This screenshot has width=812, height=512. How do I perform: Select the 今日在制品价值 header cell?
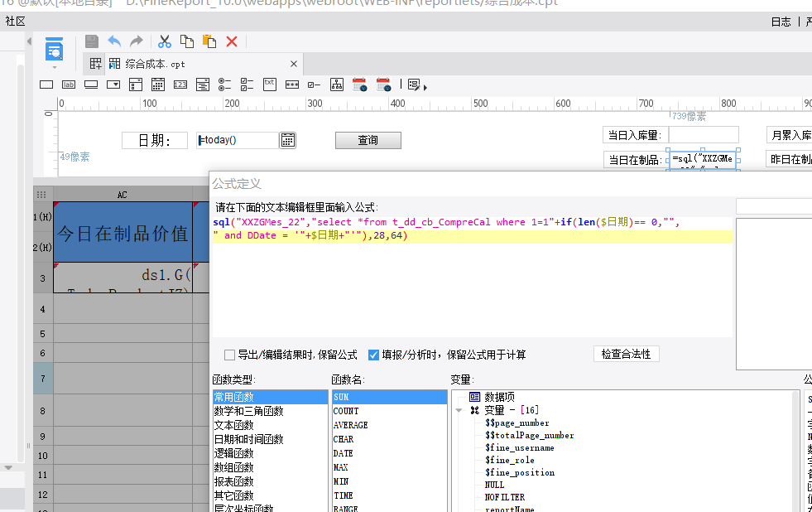pos(123,232)
